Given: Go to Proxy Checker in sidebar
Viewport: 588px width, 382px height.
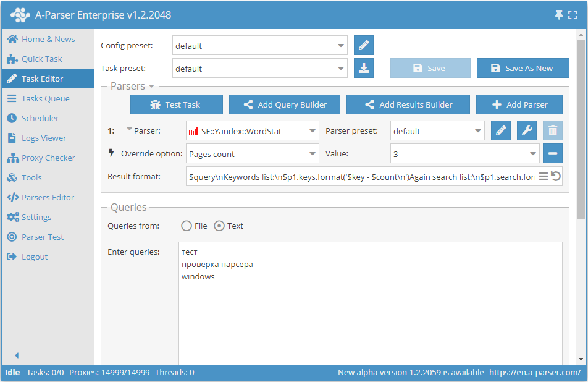Looking at the screenshot, I should [x=48, y=158].
